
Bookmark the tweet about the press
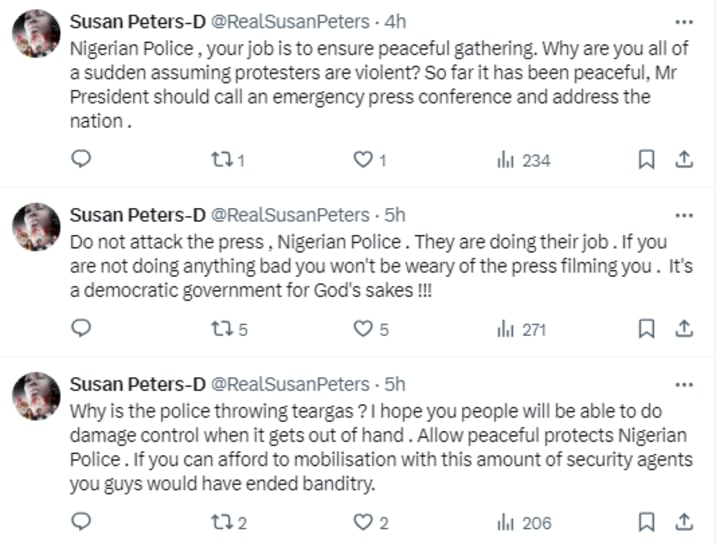pos(646,329)
